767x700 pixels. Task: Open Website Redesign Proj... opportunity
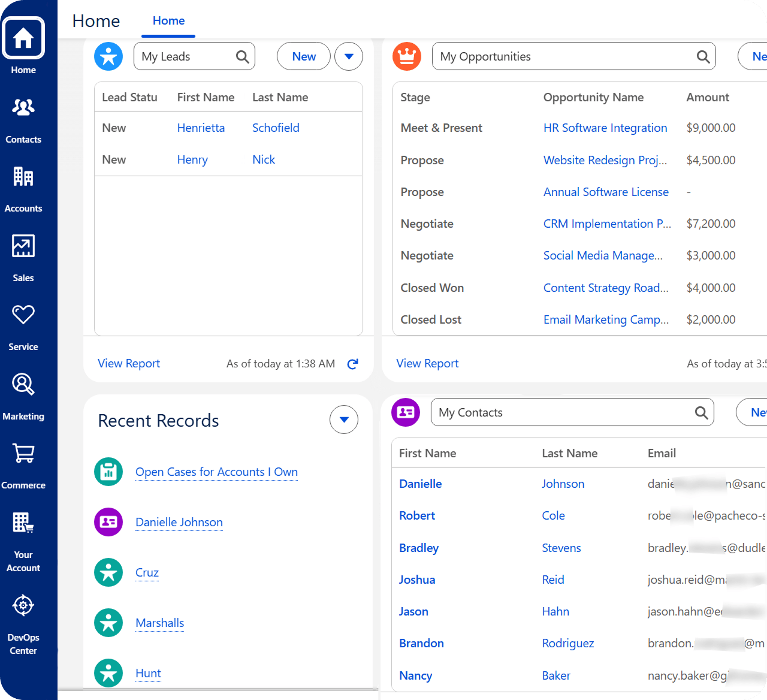pyautogui.click(x=605, y=160)
